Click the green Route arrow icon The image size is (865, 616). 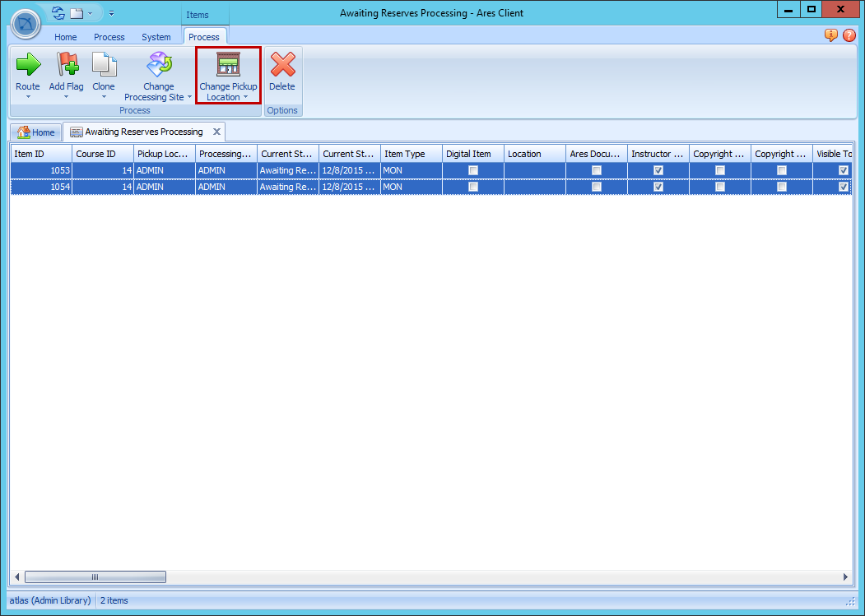point(28,65)
